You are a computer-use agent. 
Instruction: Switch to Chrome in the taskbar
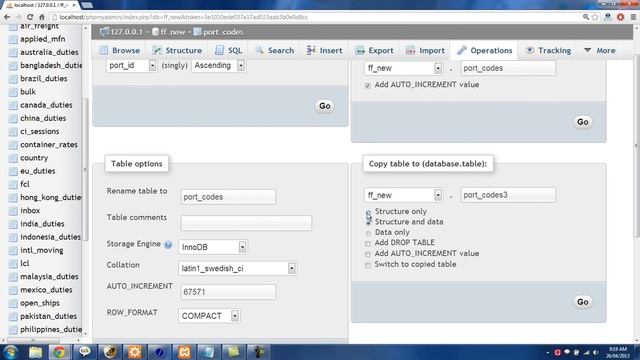pyautogui.click(x=59, y=352)
